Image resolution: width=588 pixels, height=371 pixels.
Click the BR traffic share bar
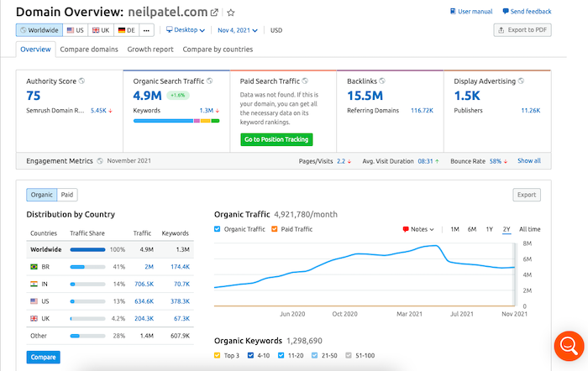click(87, 267)
